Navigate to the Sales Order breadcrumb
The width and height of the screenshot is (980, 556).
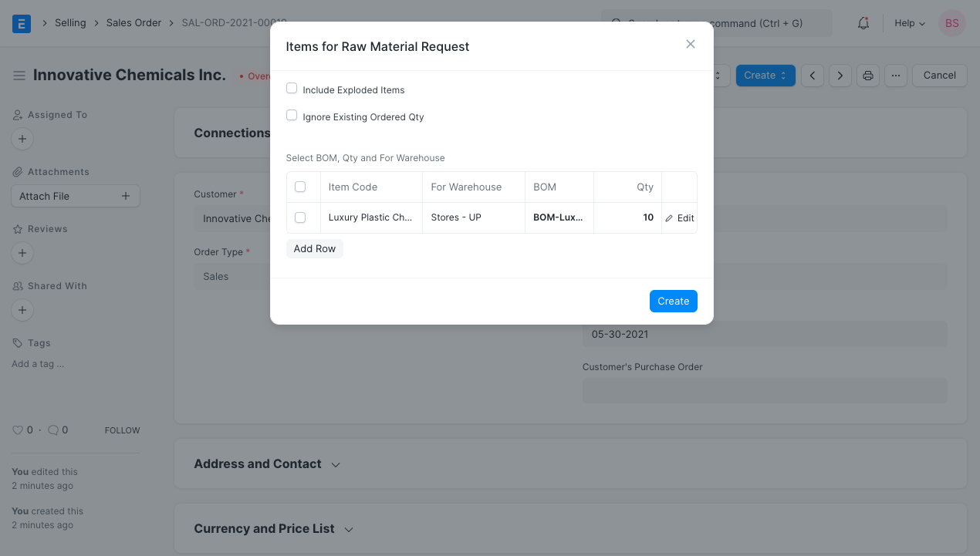(133, 22)
